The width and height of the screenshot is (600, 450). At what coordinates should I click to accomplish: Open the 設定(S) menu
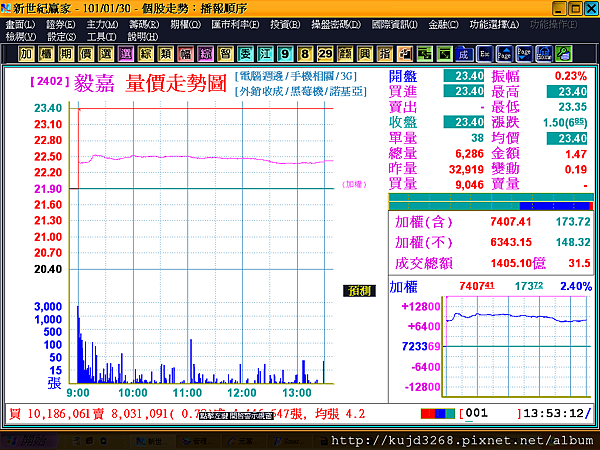62,37
